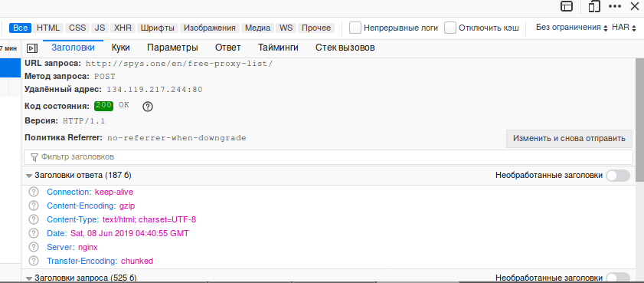
Task: Open help icon next to status code 200
Action: point(148,107)
